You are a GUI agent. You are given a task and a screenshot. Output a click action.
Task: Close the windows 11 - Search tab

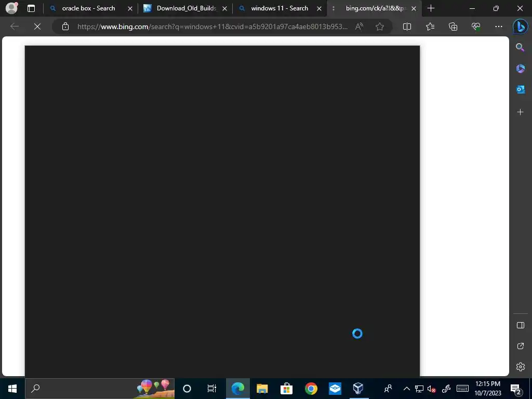(320, 8)
